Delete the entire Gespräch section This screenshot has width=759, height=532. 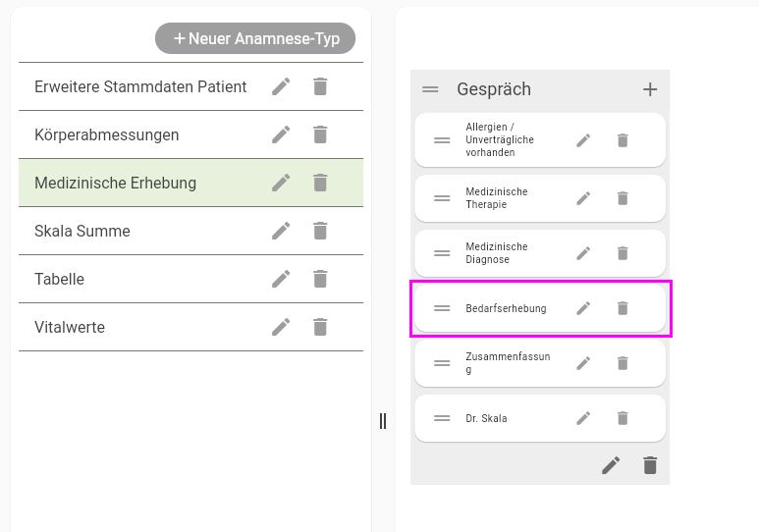(649, 465)
